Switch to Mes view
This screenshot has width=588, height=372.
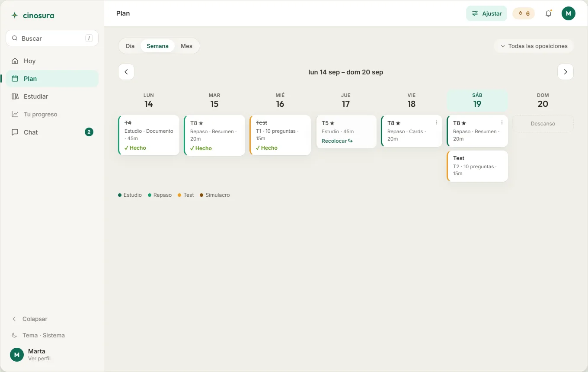pyautogui.click(x=186, y=46)
